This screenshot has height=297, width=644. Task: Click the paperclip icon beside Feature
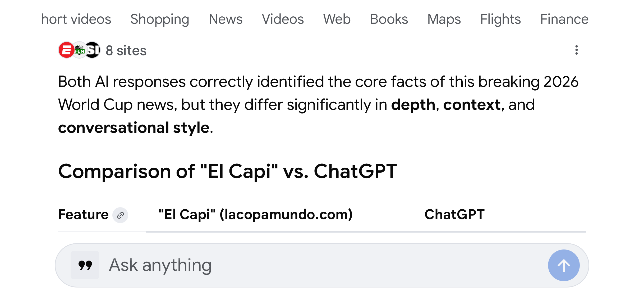point(121,215)
